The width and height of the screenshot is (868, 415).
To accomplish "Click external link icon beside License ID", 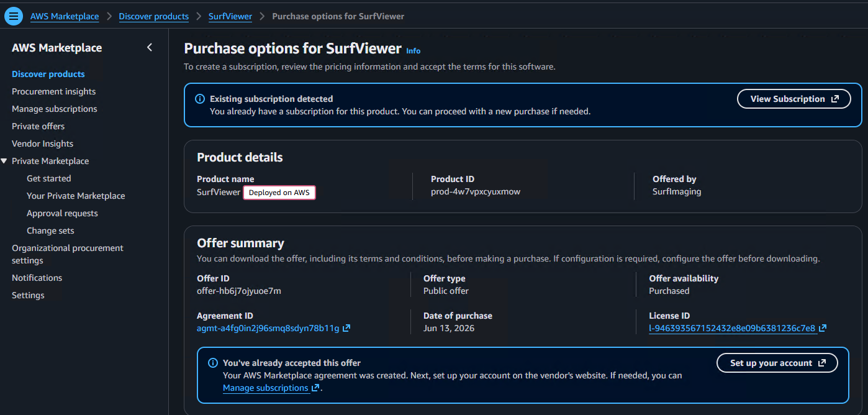I will click(823, 328).
